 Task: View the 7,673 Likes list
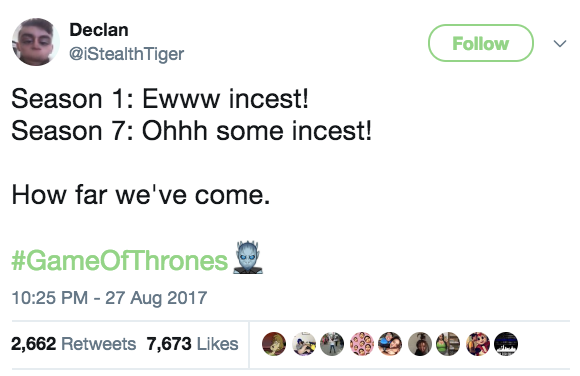(192, 344)
